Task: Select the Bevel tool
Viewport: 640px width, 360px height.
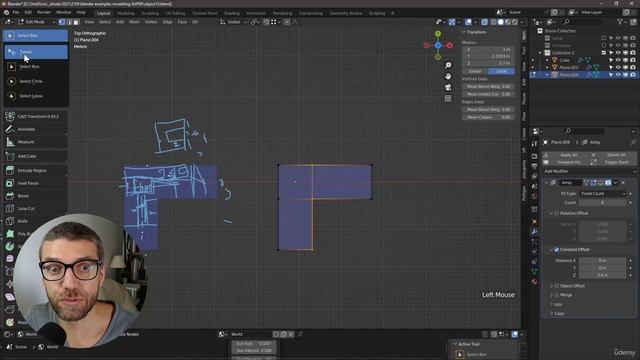Action: pyautogui.click(x=36, y=196)
